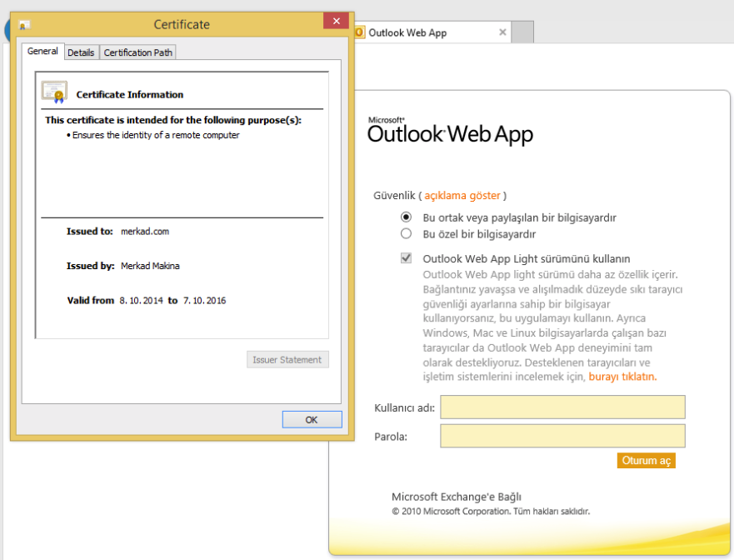This screenshot has width=734, height=560.
Task: Click the Certificate dialog title bar icon
Action: coord(24,25)
